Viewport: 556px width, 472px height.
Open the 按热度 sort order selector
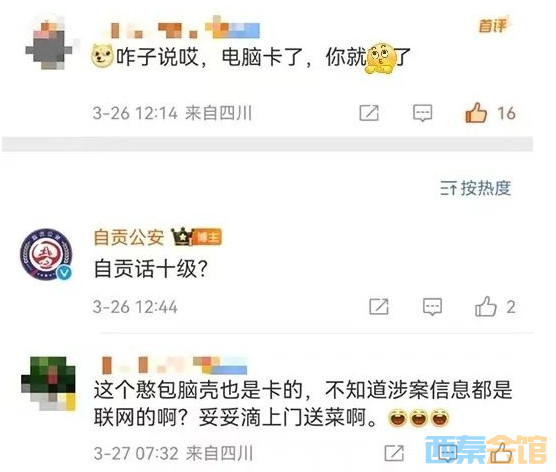[476, 188]
